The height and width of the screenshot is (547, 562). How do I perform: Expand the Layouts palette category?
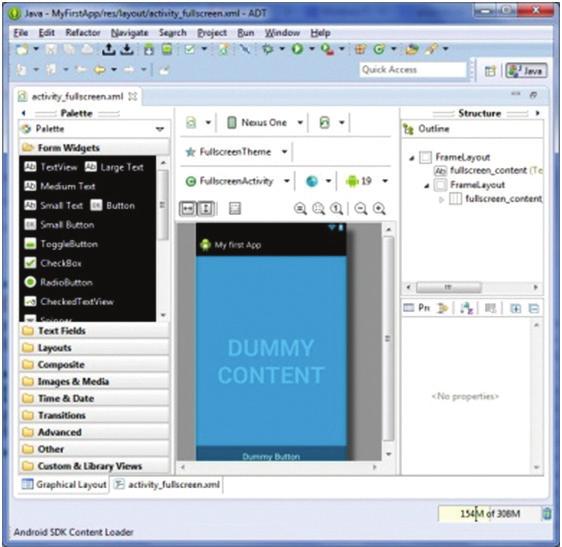94,348
